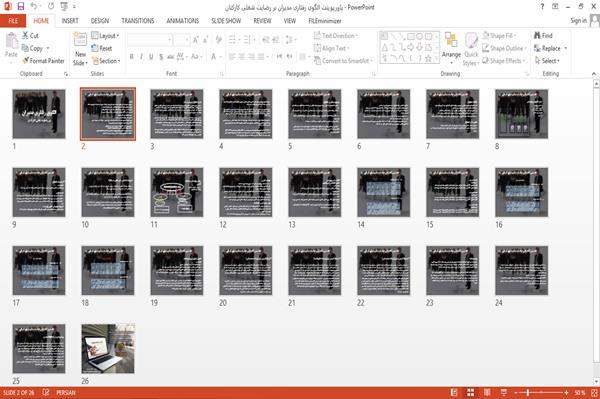Click the Format Painter brush icon
Viewport: 600px width, 399px height.
[25, 61]
